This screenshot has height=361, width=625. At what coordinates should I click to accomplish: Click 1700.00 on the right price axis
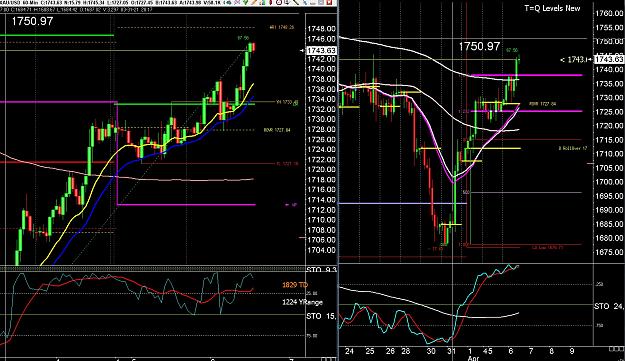609,182
